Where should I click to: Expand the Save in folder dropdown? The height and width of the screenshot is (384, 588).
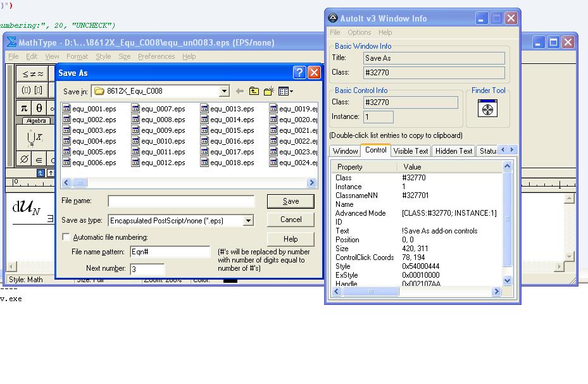(x=224, y=91)
